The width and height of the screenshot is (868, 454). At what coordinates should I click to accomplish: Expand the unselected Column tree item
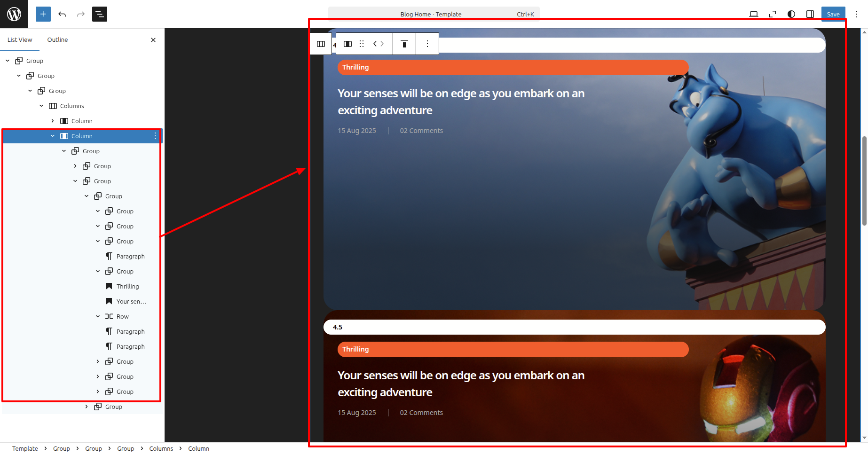[53, 121]
